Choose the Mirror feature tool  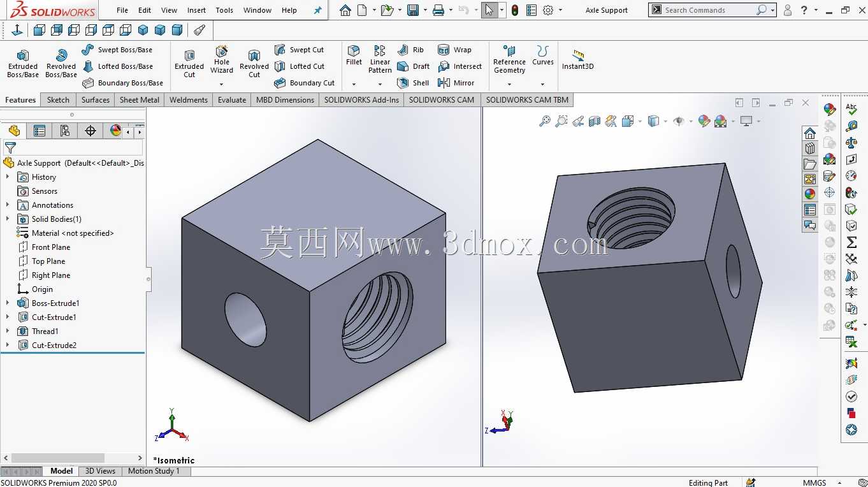click(456, 83)
